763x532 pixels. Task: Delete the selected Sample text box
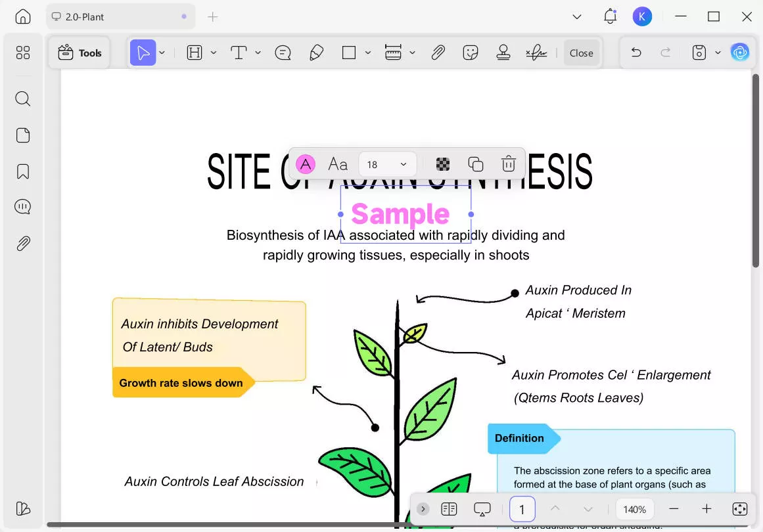coord(509,164)
